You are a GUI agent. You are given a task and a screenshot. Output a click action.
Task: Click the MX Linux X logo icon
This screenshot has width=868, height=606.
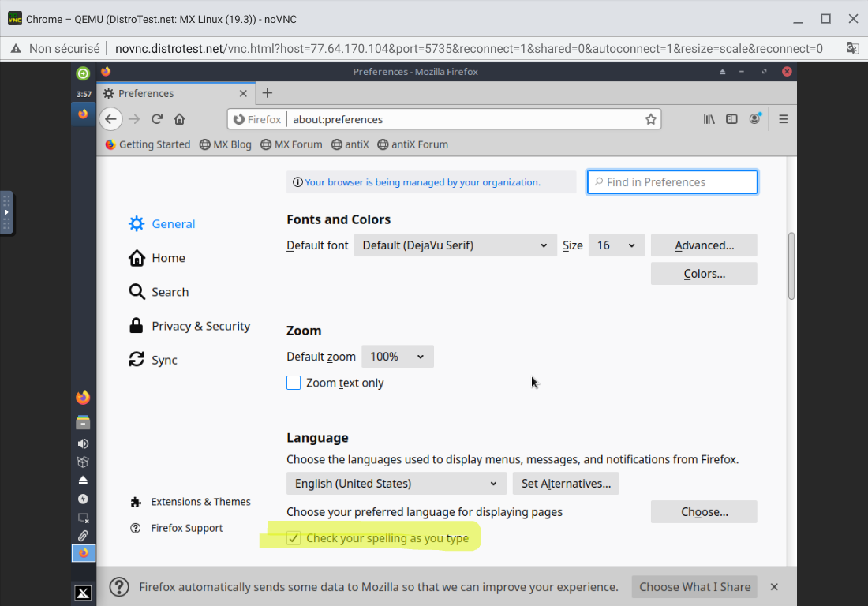83,593
